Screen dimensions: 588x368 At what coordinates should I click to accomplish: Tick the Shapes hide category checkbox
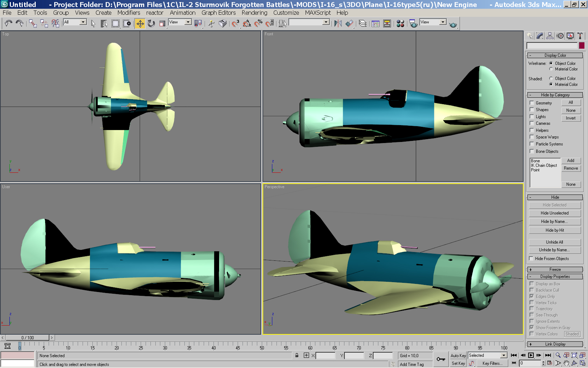click(532, 110)
